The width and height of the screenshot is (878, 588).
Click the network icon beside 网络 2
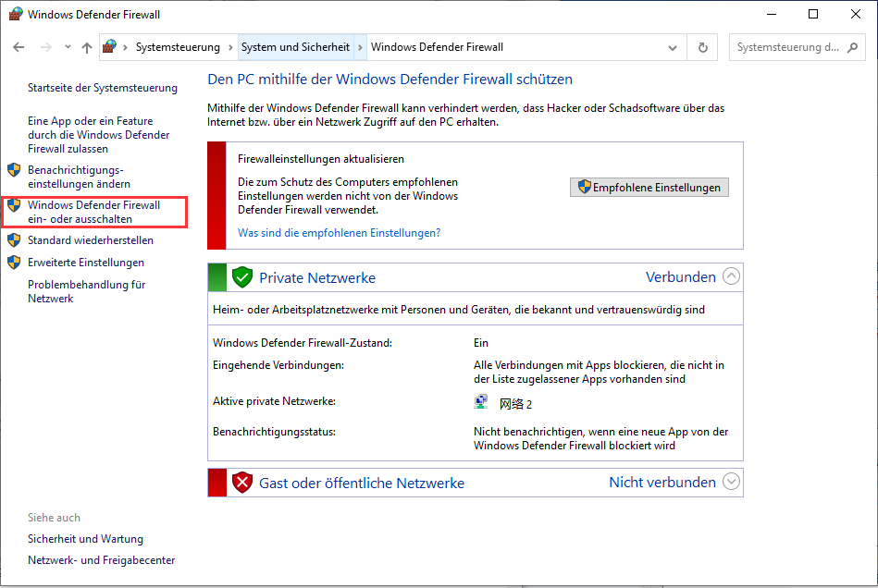pyautogui.click(x=480, y=401)
